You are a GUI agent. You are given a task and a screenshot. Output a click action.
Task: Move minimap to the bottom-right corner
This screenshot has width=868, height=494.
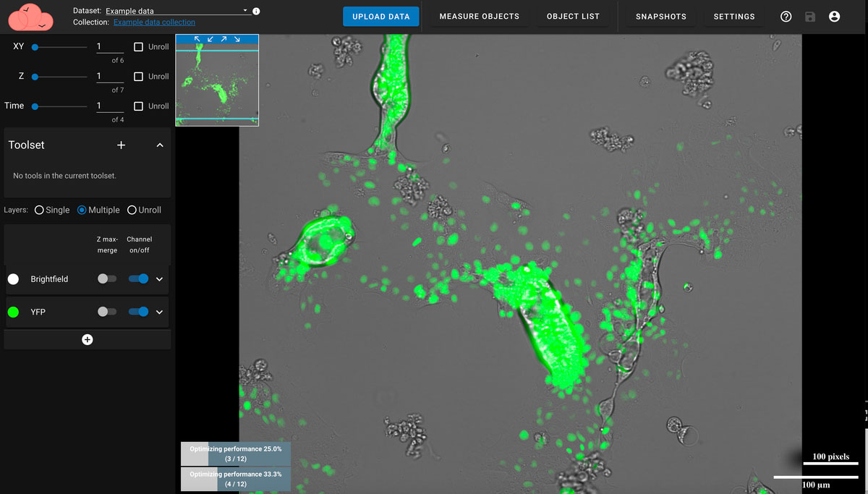[237, 39]
